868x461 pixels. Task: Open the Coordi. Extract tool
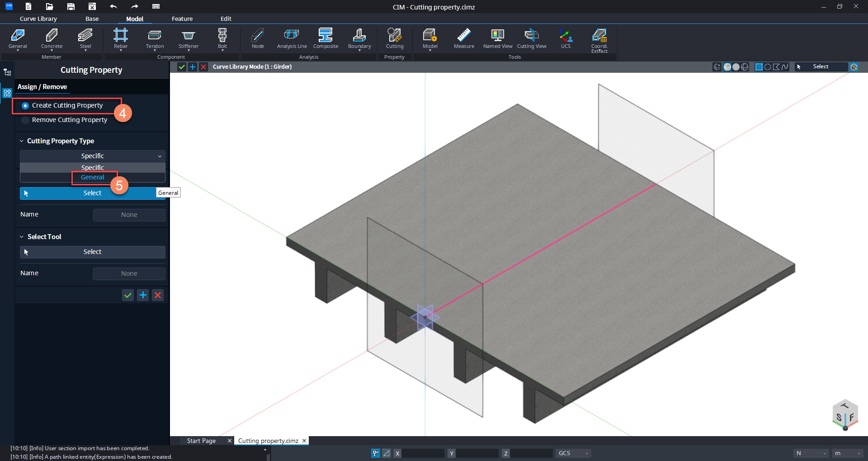click(x=599, y=41)
